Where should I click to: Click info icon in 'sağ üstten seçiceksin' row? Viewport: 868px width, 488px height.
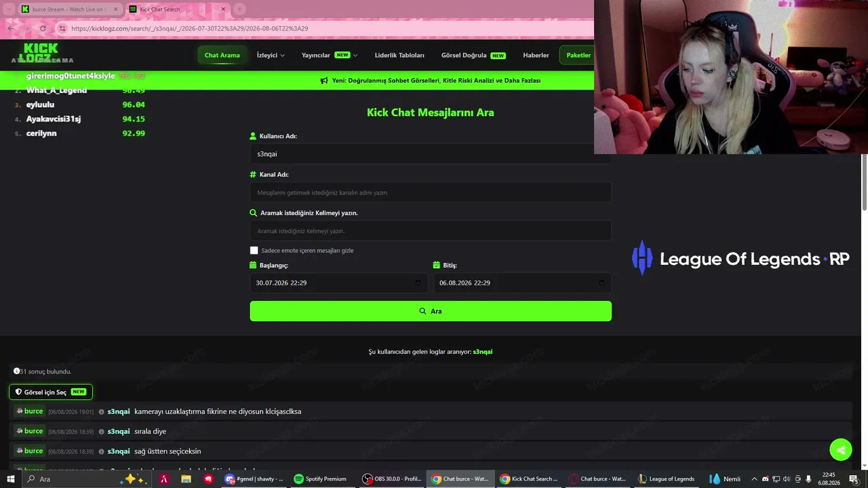tap(102, 451)
